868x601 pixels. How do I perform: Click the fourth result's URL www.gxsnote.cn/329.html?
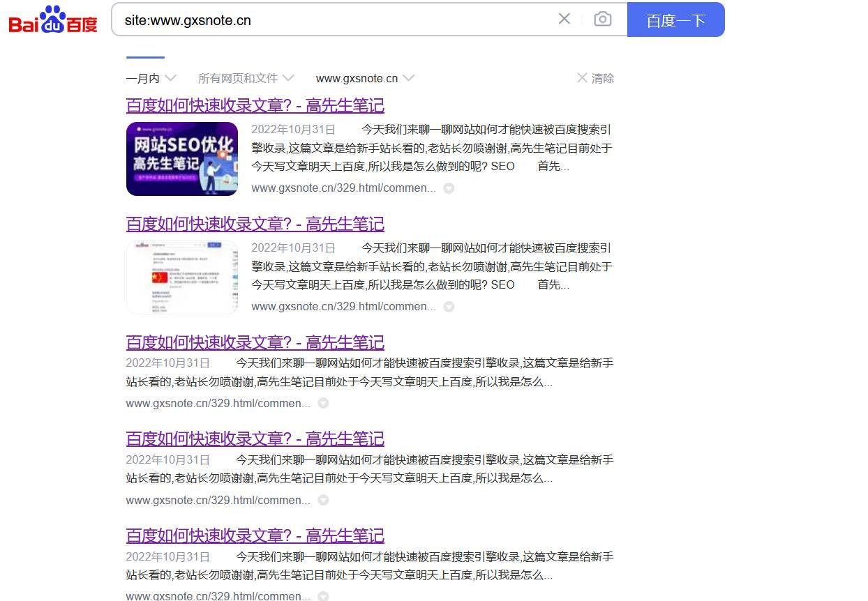pyautogui.click(x=218, y=500)
